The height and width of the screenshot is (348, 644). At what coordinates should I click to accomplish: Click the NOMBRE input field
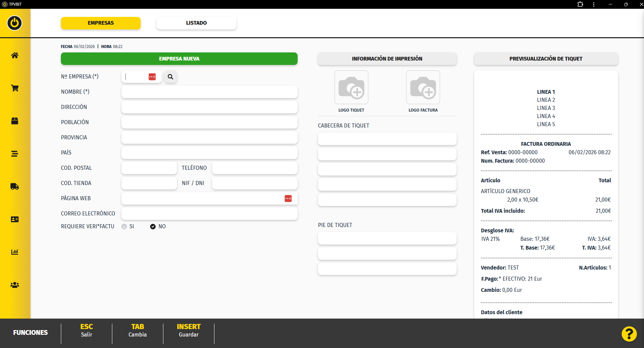209,92
